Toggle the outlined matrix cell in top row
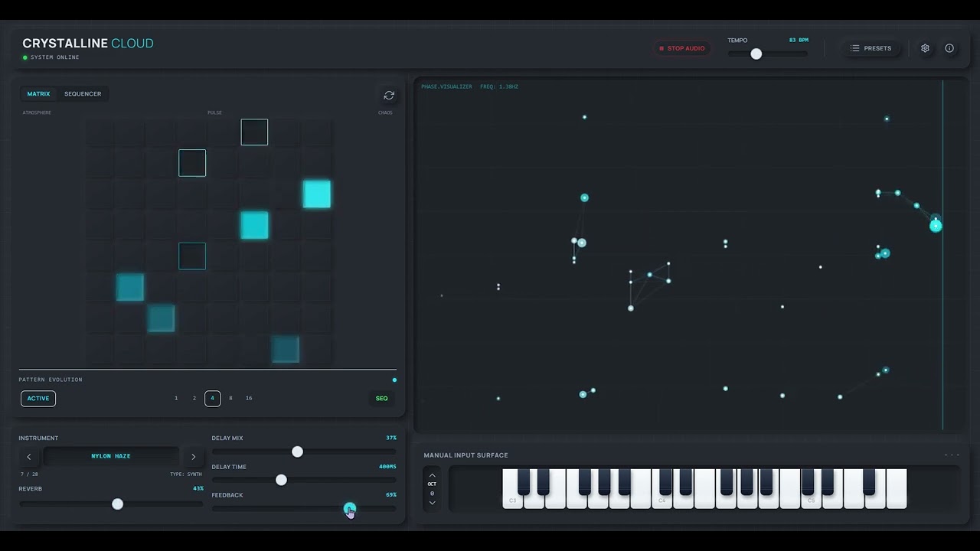Viewport: 980px width, 551px height. coord(254,132)
